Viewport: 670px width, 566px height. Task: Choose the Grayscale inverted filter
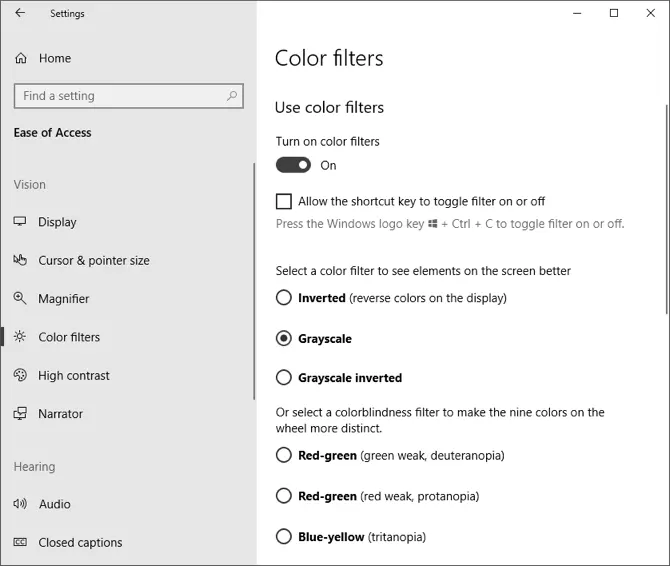[x=284, y=378]
